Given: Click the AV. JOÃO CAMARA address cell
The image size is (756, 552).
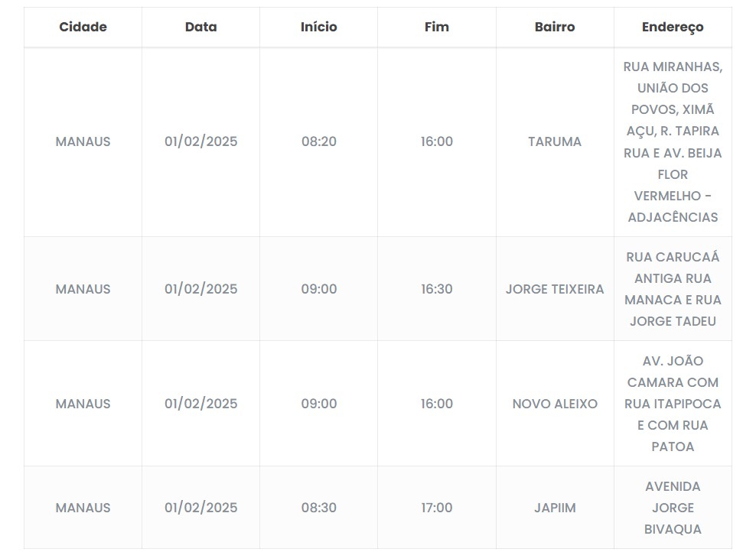Looking at the screenshot, I should click(x=673, y=404).
